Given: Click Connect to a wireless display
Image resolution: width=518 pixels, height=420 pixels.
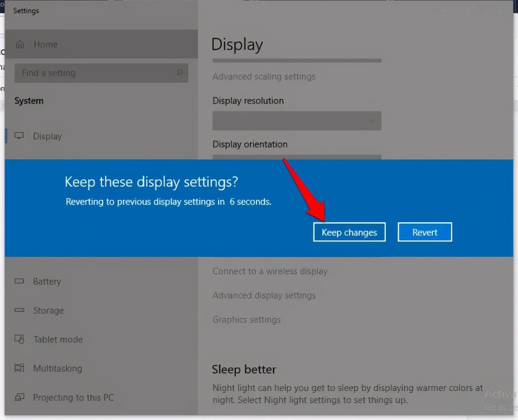Looking at the screenshot, I should [270, 271].
